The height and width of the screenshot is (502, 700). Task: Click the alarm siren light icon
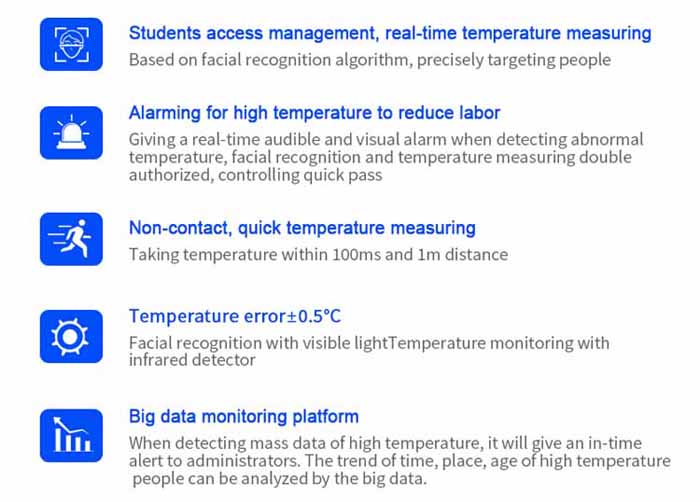(x=71, y=133)
